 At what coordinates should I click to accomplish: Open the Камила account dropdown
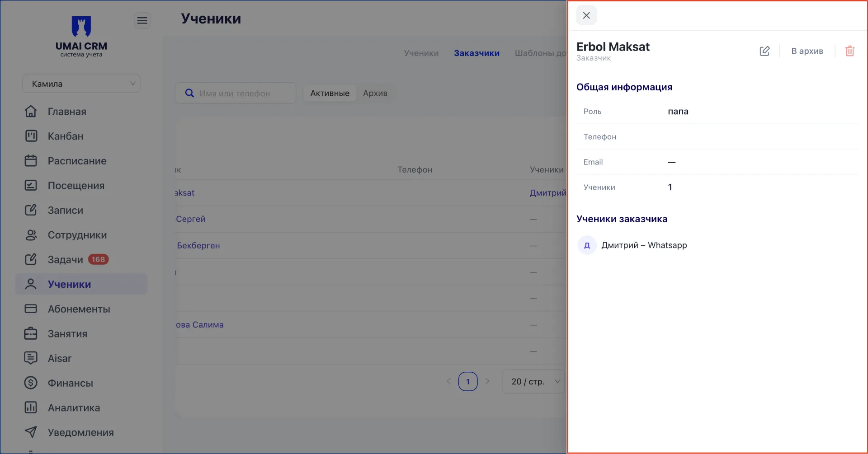point(81,84)
